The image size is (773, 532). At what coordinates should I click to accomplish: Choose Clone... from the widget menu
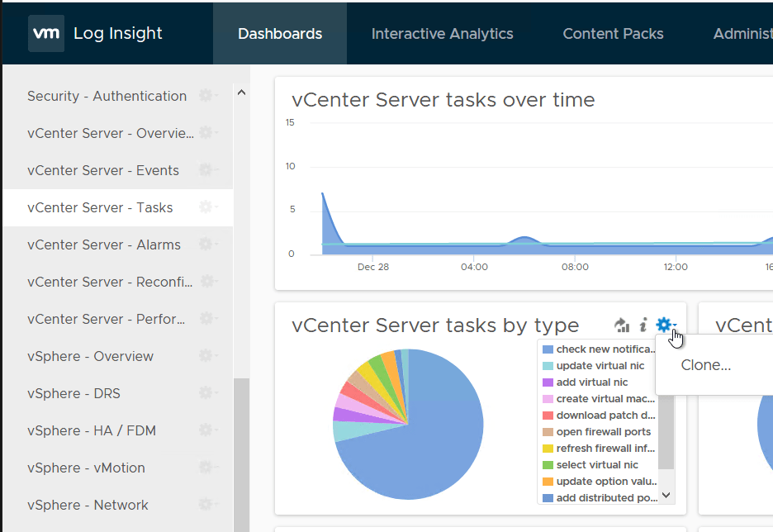[705, 365]
